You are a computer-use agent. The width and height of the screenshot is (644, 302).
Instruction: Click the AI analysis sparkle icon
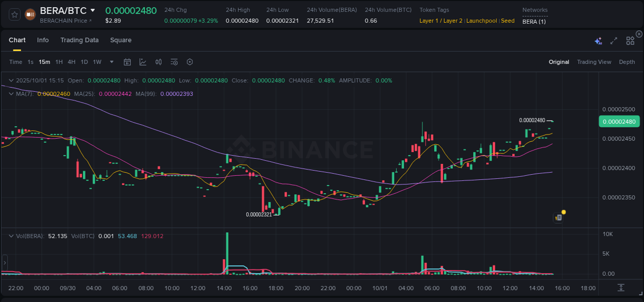click(598, 40)
